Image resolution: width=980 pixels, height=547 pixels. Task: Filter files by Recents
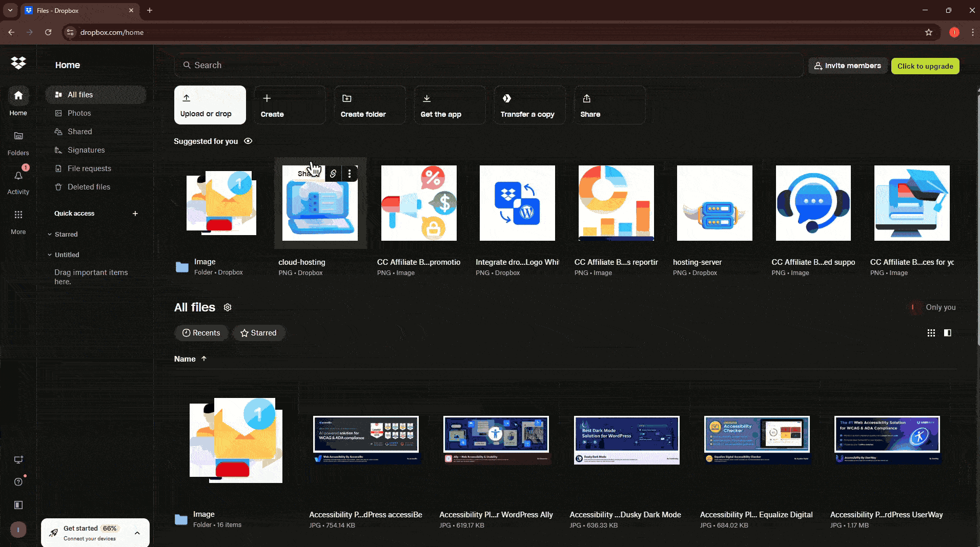point(201,333)
